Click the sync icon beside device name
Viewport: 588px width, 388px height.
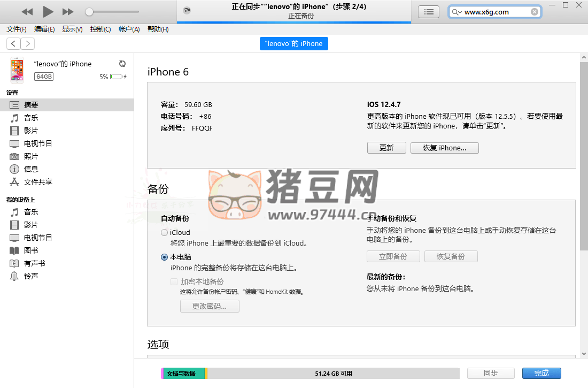coord(122,64)
